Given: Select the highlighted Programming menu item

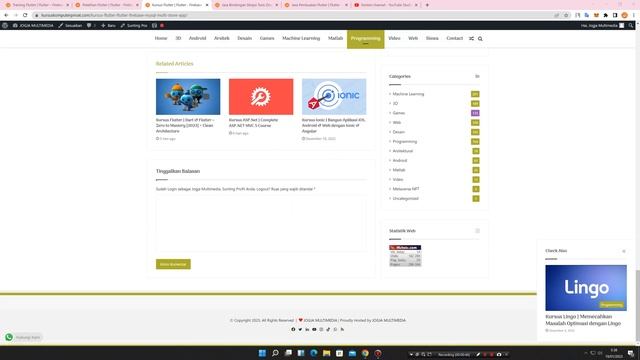Looking at the screenshot, I should [x=365, y=39].
